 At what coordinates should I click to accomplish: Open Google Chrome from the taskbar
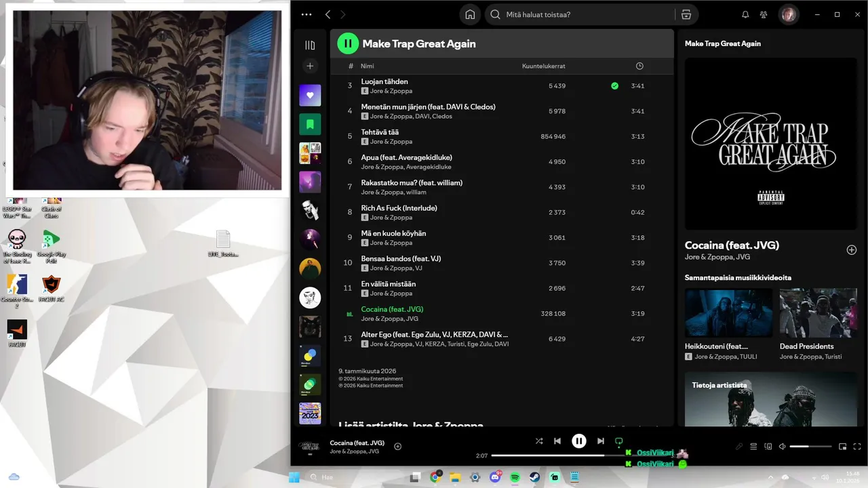tap(435, 478)
